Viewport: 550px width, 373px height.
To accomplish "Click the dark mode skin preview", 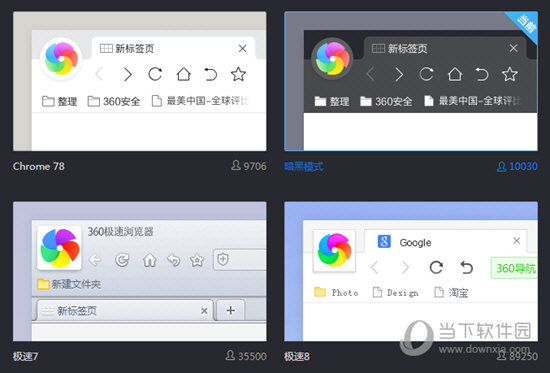I will (411, 81).
